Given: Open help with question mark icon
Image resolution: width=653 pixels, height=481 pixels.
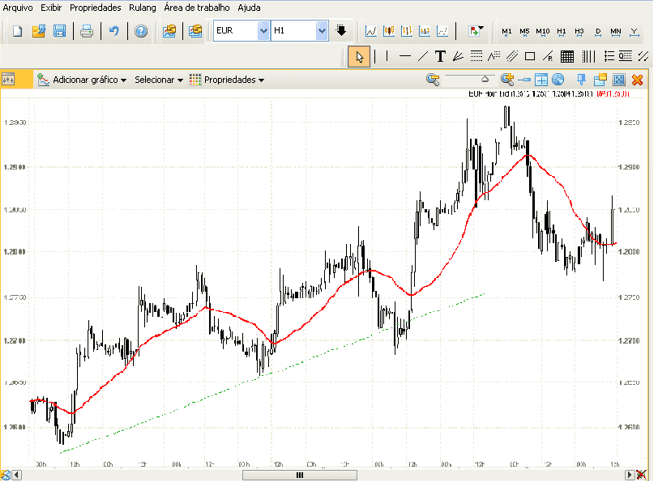Looking at the screenshot, I should coord(141,31).
